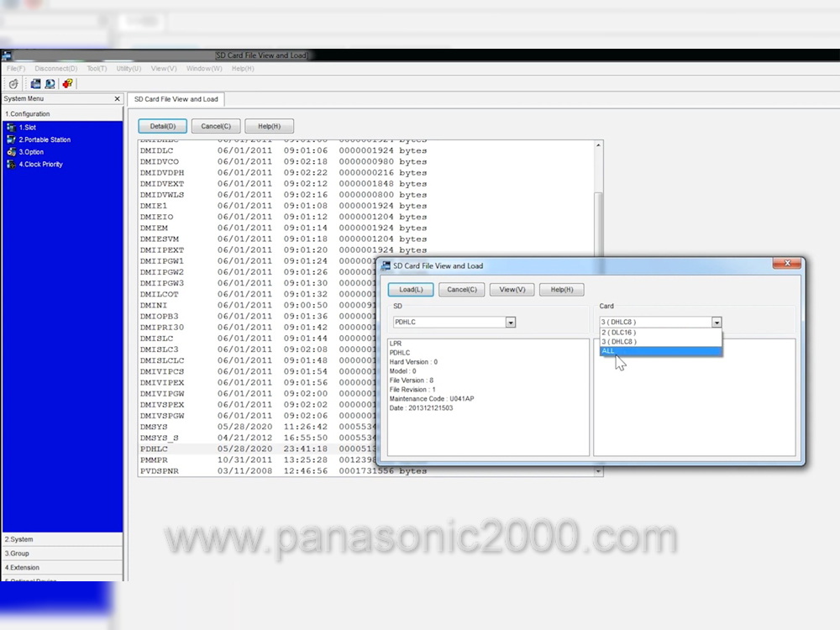Open 4.Clock Priority setting
The width and height of the screenshot is (840, 630).
pos(40,165)
